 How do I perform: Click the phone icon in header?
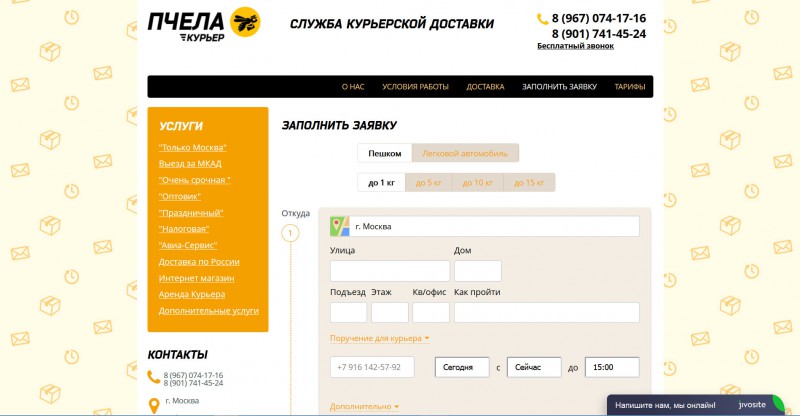pos(542,19)
